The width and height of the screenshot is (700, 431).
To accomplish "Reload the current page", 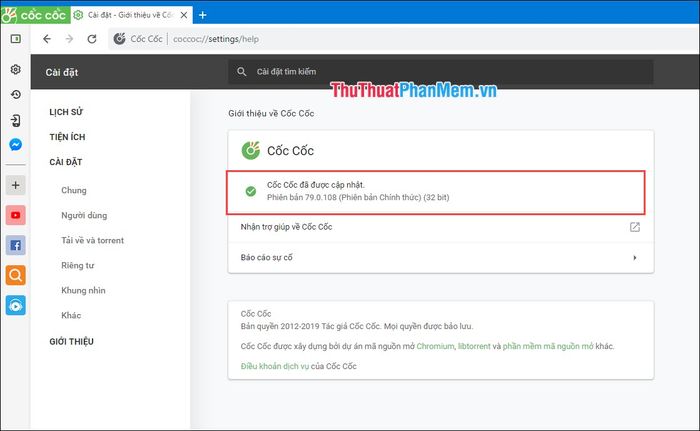I will pos(92,39).
